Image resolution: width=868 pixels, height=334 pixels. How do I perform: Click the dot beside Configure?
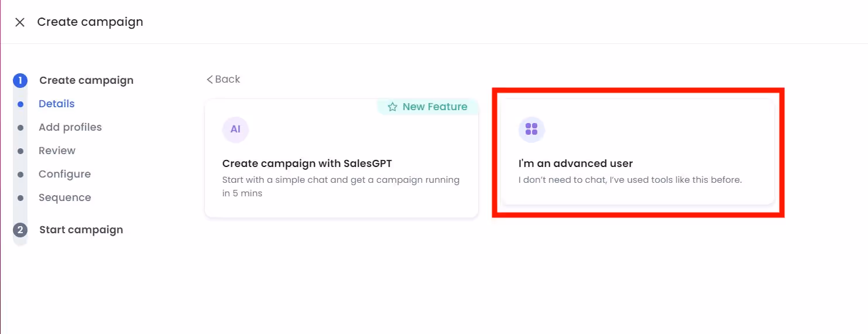click(x=20, y=175)
